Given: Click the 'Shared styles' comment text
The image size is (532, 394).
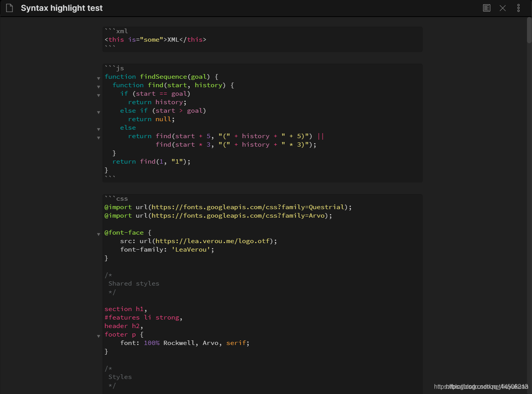Looking at the screenshot, I should [134, 284].
